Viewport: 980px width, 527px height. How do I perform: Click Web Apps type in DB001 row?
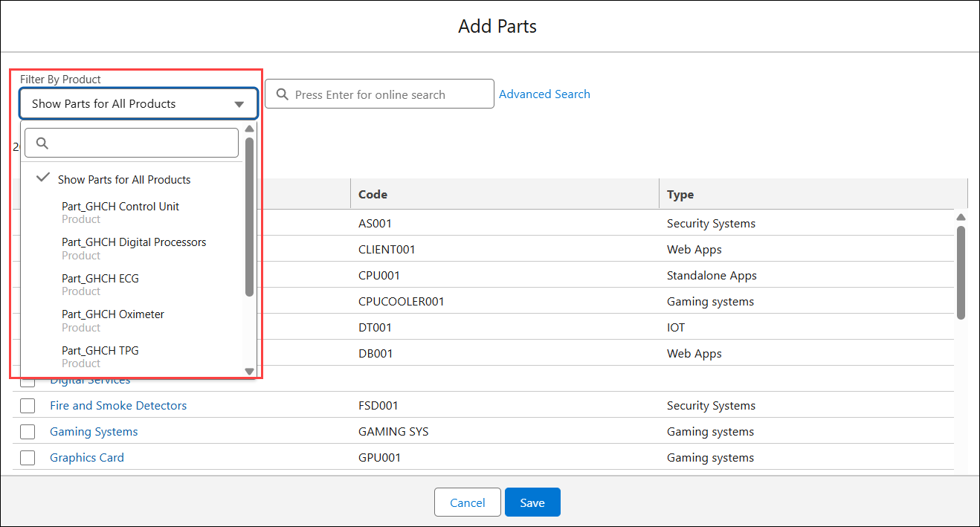[x=694, y=353]
